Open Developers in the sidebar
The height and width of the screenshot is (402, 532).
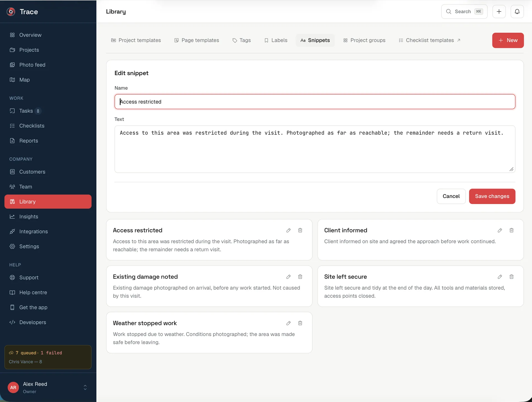48,322
